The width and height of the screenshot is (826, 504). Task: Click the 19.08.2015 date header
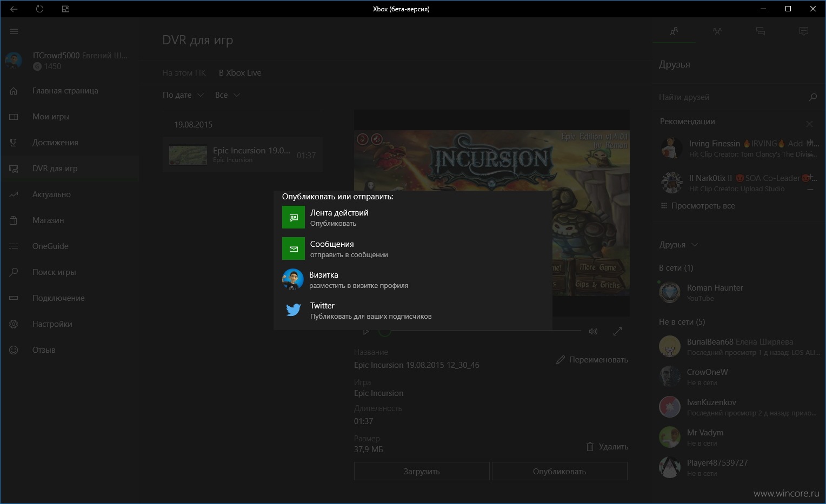(193, 125)
